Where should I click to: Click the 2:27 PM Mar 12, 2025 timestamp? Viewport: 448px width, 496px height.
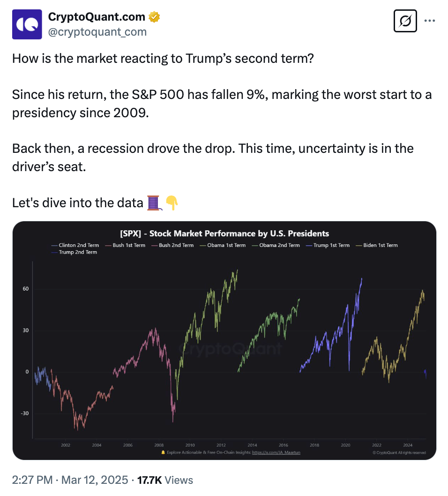[70, 480]
